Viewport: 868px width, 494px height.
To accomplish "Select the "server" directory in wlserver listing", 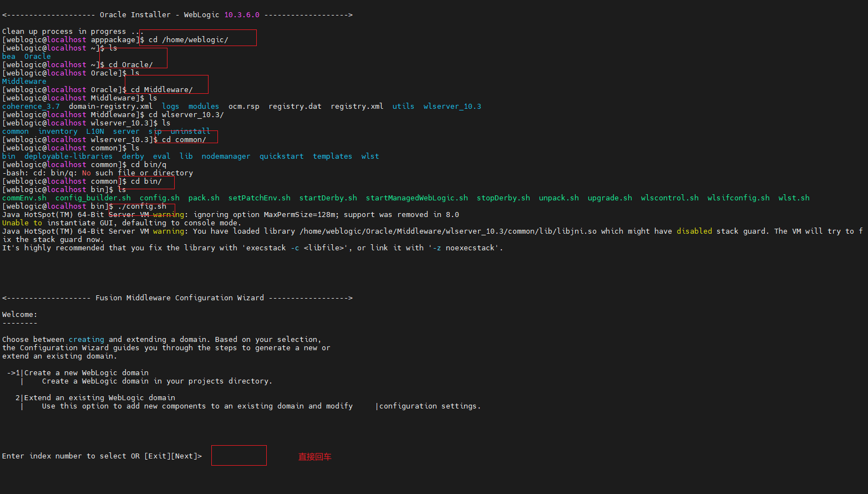I will coord(126,132).
